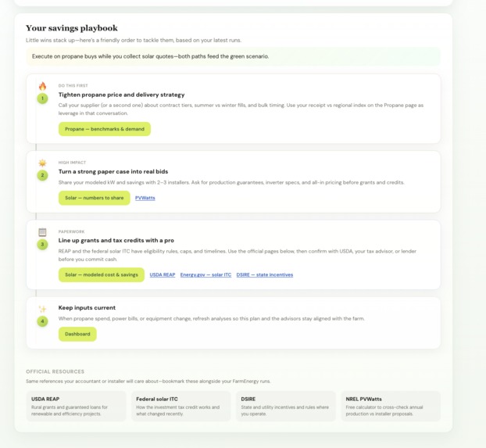Open Solar — modeled cost & savings button
The image size is (486, 448).
click(x=102, y=275)
